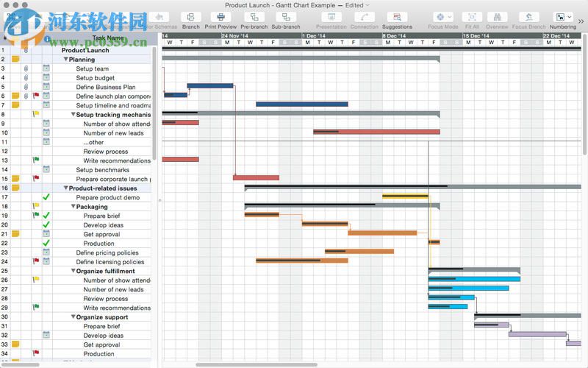
Task: Open the Overview binoculars icon
Action: pyautogui.click(x=497, y=17)
